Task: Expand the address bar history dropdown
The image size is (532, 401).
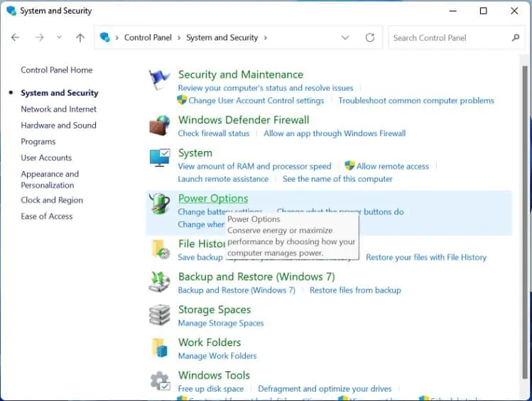Action: [345, 38]
